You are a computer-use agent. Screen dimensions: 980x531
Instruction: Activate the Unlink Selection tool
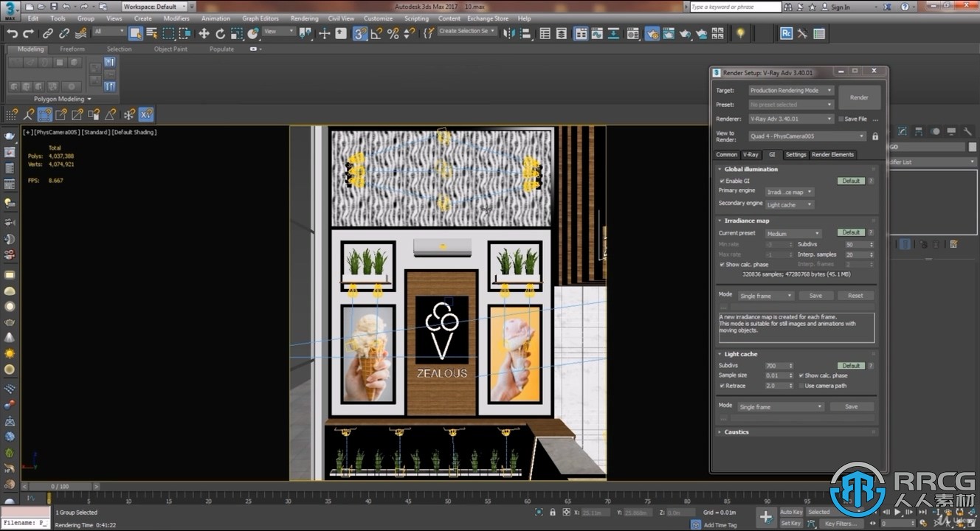tap(64, 33)
